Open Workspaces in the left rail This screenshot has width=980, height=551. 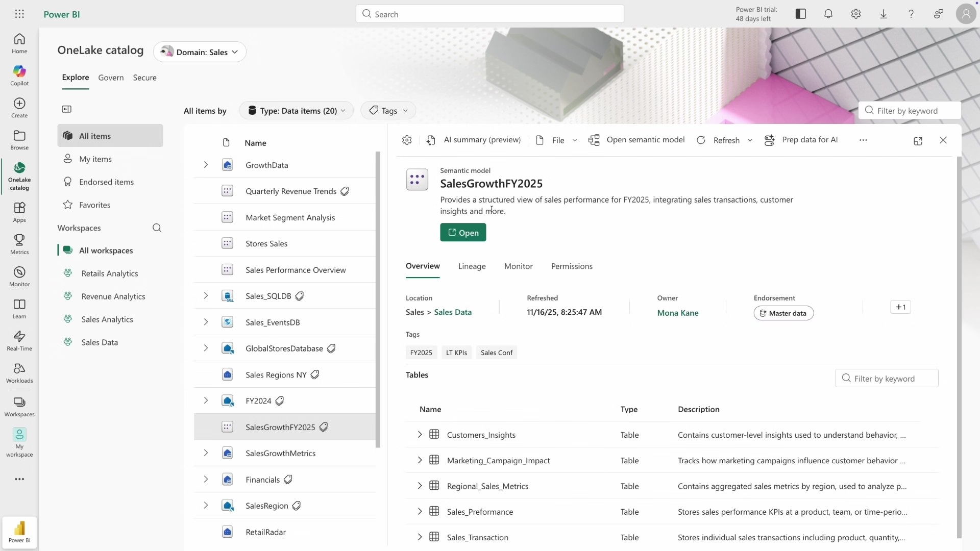[19, 407]
